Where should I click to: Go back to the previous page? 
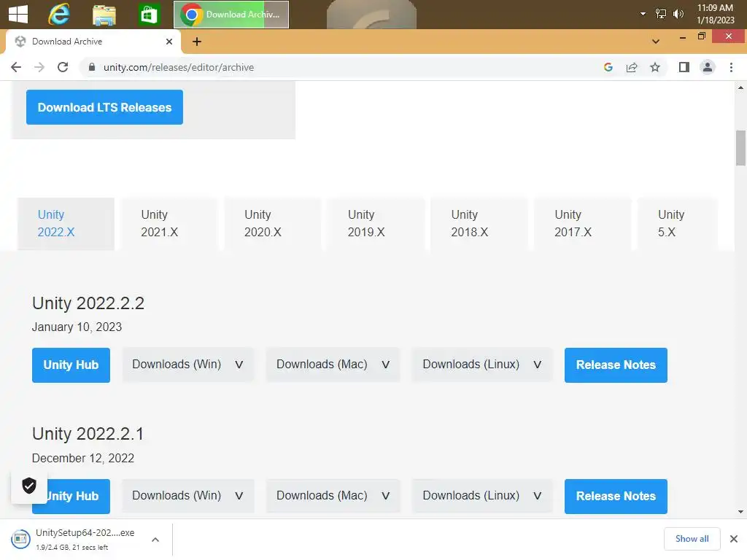[x=16, y=67]
